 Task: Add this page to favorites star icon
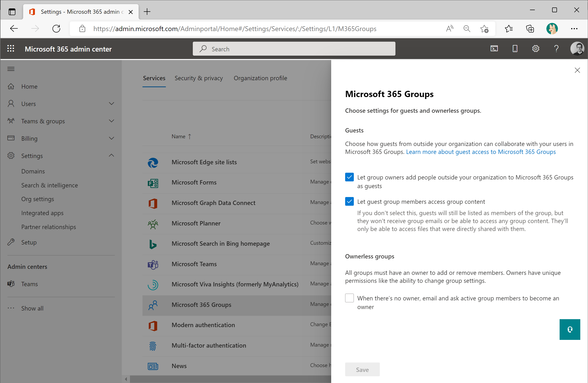(x=484, y=29)
